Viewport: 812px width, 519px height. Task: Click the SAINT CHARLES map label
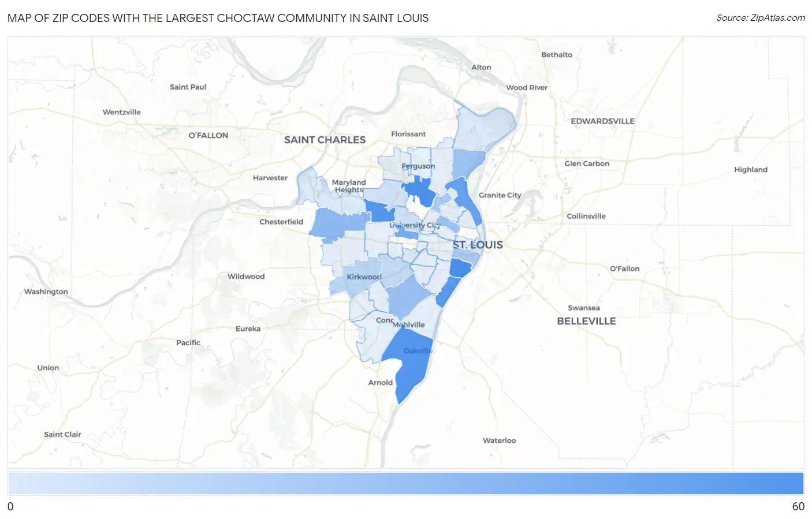point(325,140)
